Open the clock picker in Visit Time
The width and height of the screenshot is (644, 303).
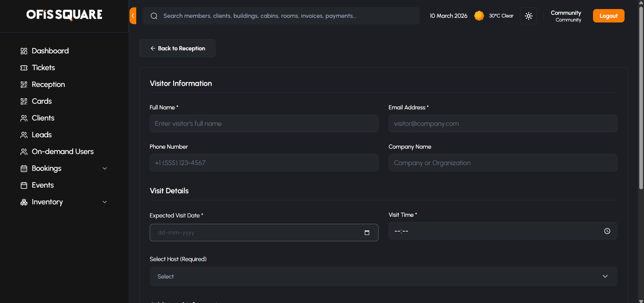(x=607, y=231)
